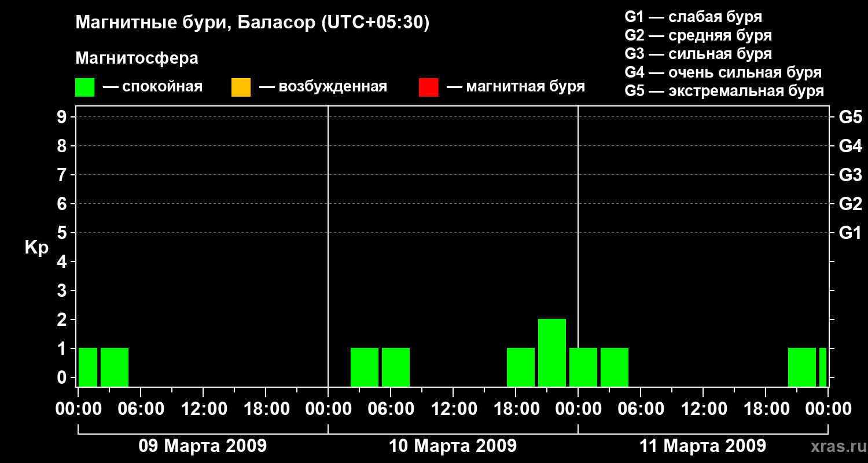
Task: Click the 10 Марта green bar before 06:00
Action: pyautogui.click(x=365, y=367)
